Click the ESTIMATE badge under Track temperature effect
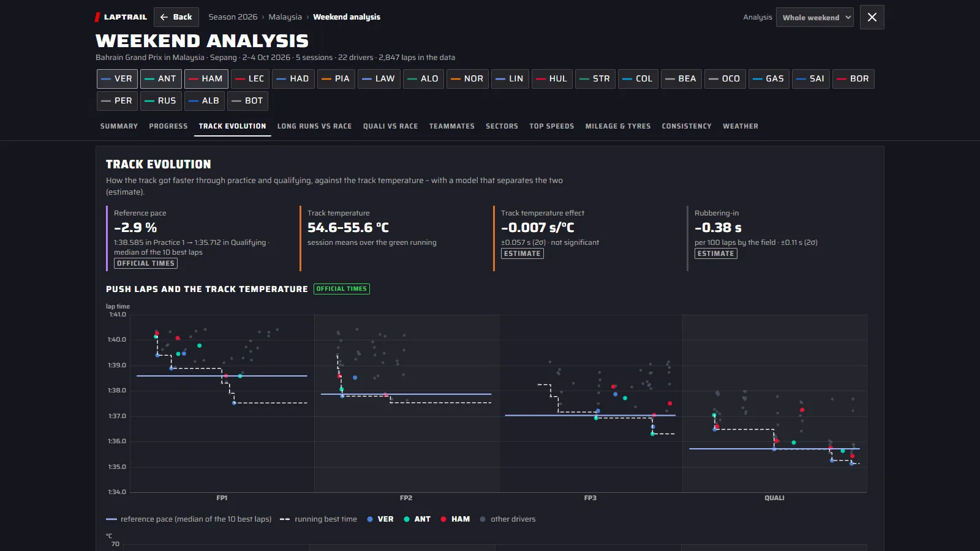Viewport: 980px width, 551px height. (522, 253)
